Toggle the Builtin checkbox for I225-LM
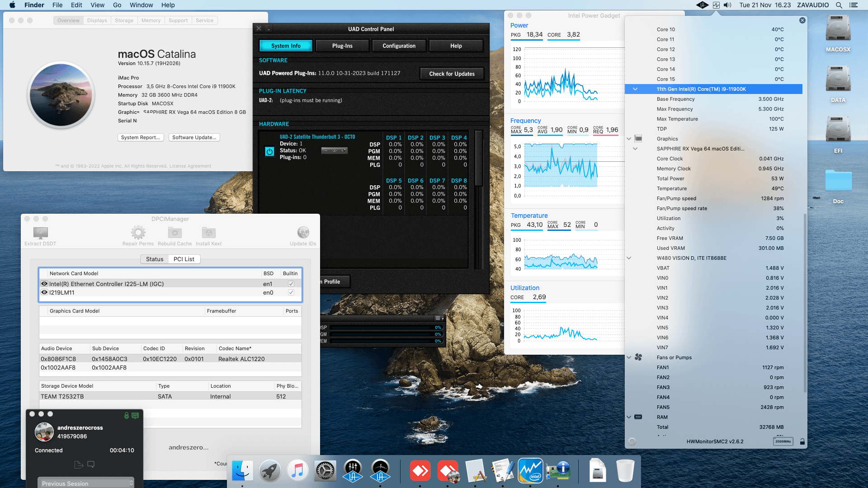 pos(290,284)
